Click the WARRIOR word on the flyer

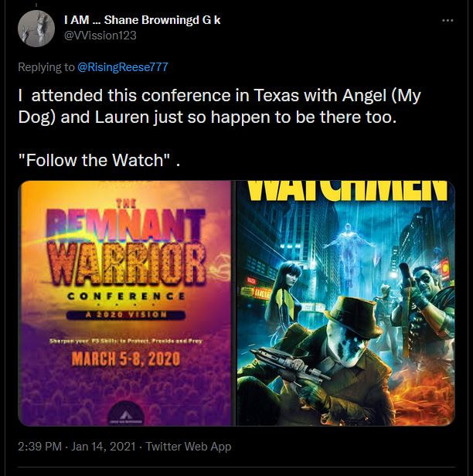pyautogui.click(x=127, y=264)
